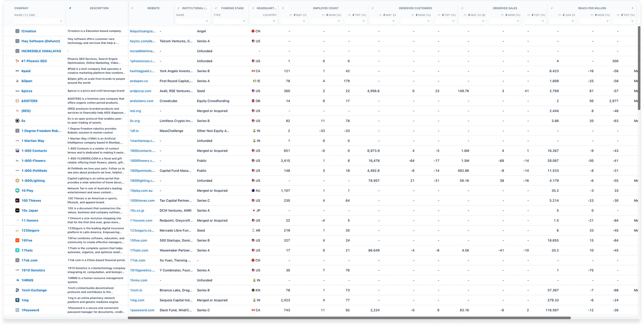This screenshot has width=644, height=326.
Task: Open filter for Observed Sales May 22 ($)
Action: coord(483,21)
